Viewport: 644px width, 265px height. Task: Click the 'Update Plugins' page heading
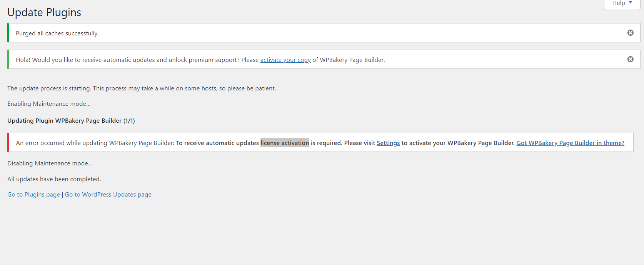tap(44, 12)
